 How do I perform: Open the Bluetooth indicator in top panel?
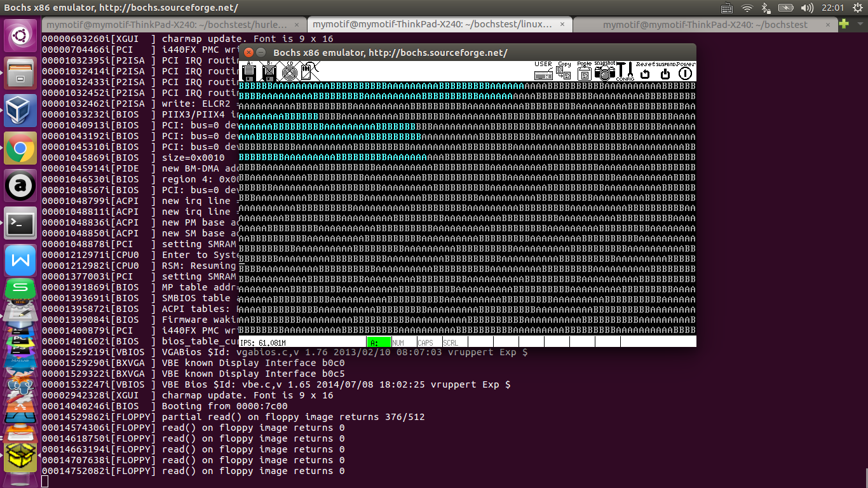766,8
